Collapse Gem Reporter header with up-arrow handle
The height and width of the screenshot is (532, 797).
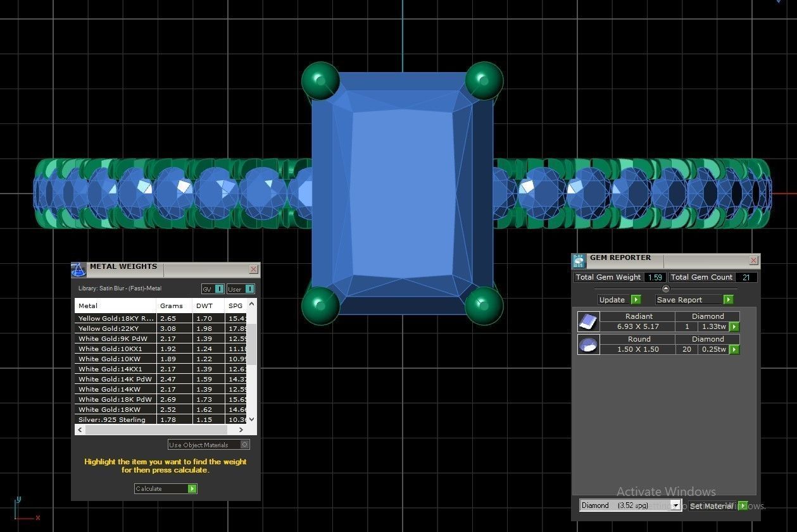665,288
